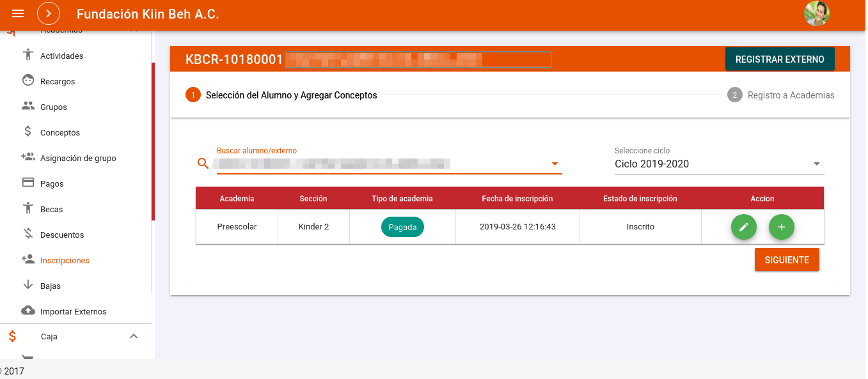
Task: Click the SIGUIENTE button
Action: [787, 260]
